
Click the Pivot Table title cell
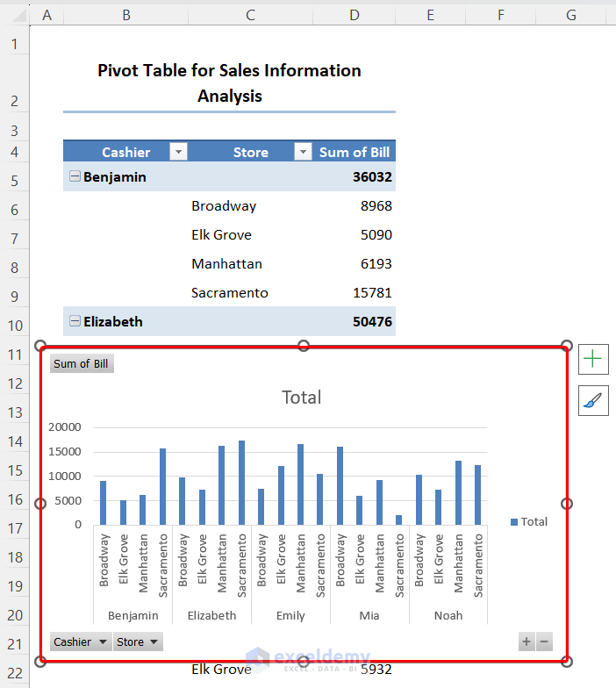point(230,83)
